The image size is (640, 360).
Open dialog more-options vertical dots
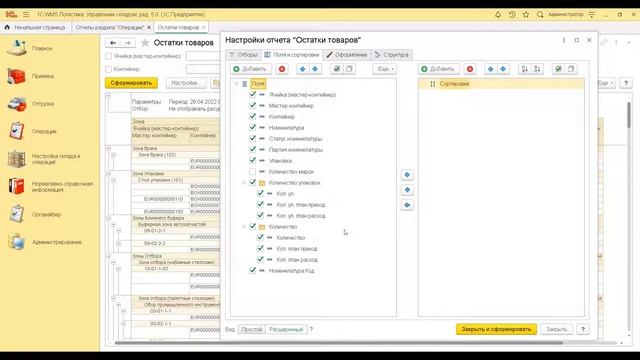[564, 40]
